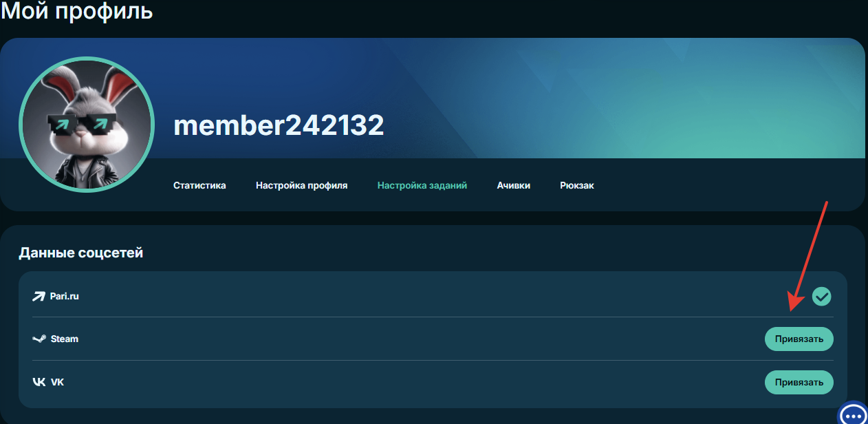Click the username member242132

click(279, 126)
